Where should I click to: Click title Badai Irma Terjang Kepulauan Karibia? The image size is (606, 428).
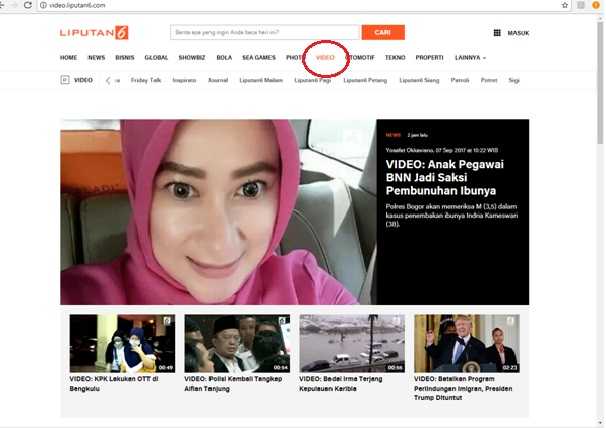click(x=340, y=384)
